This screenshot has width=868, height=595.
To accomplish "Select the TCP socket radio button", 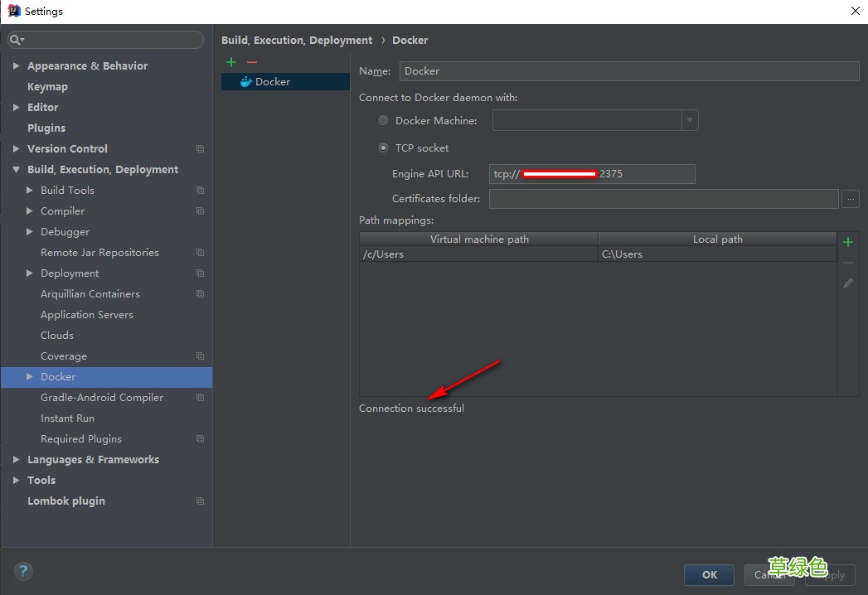I will pos(383,148).
